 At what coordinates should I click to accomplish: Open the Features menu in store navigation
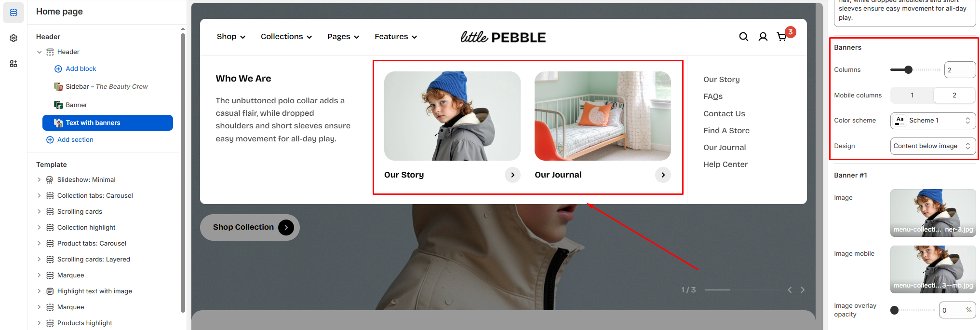(396, 37)
